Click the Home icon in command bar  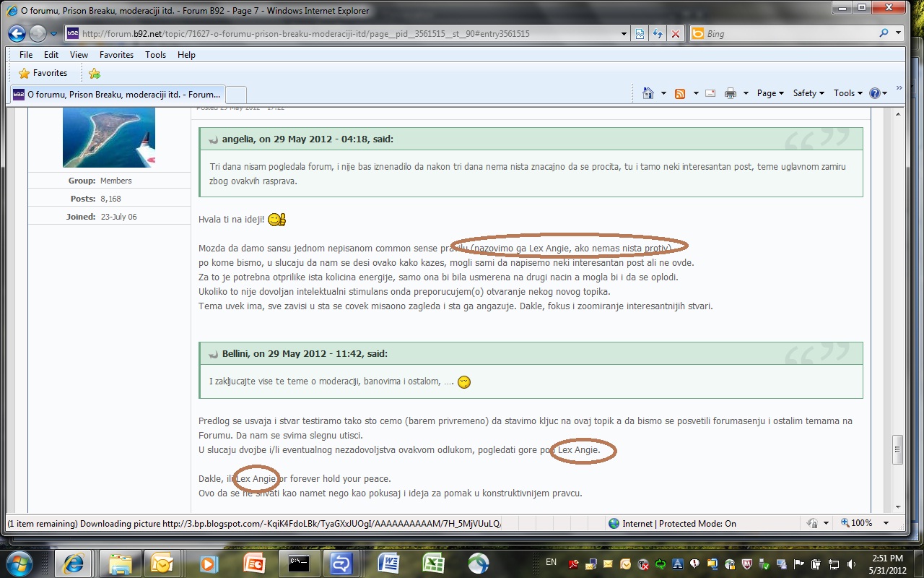pos(648,93)
